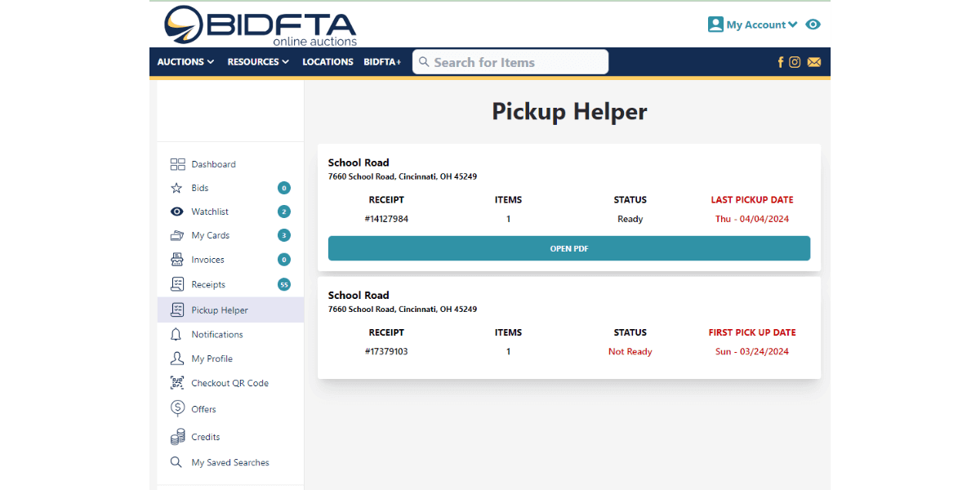The width and height of the screenshot is (980, 490).
Task: Click the Search for Items field
Action: tap(510, 62)
